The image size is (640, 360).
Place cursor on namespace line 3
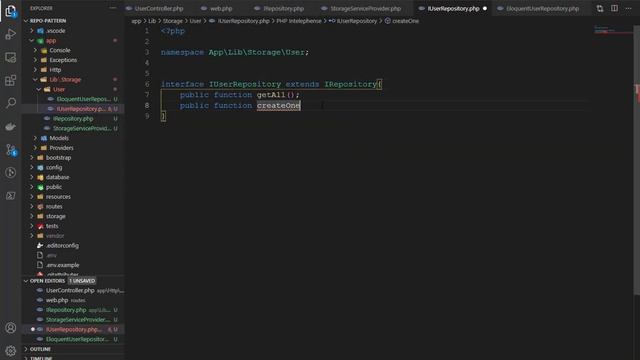[x=235, y=52]
